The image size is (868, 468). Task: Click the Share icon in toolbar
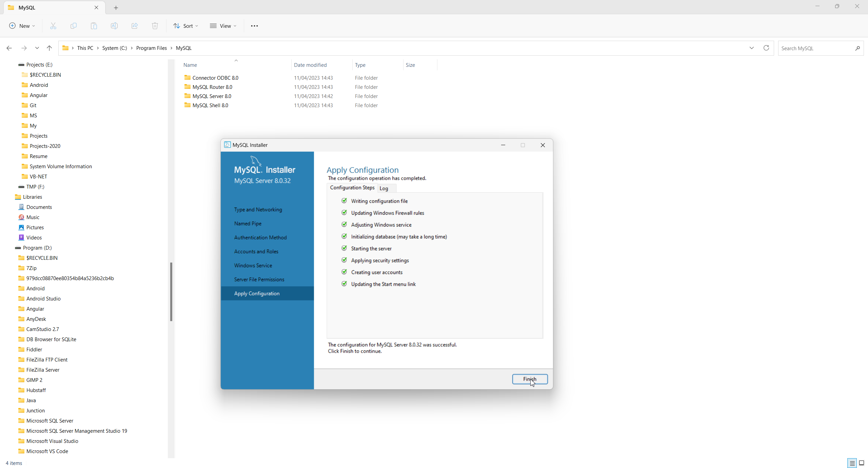click(x=135, y=26)
